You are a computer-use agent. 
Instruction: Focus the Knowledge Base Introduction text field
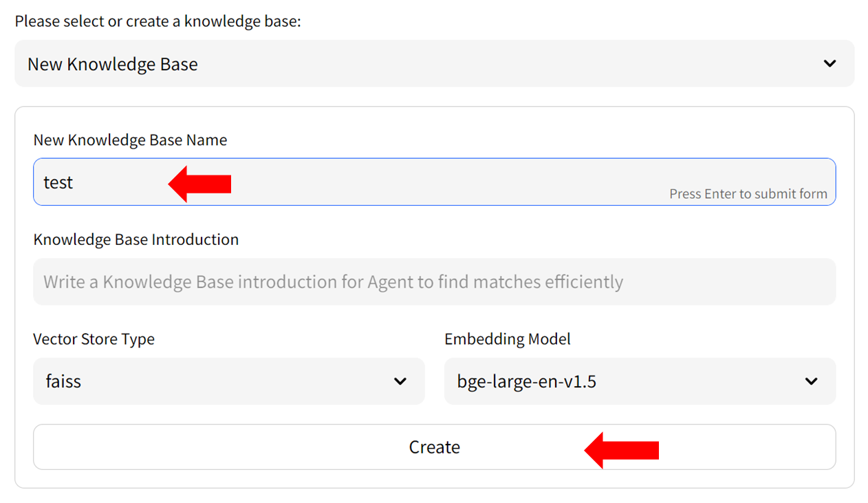coord(433,281)
